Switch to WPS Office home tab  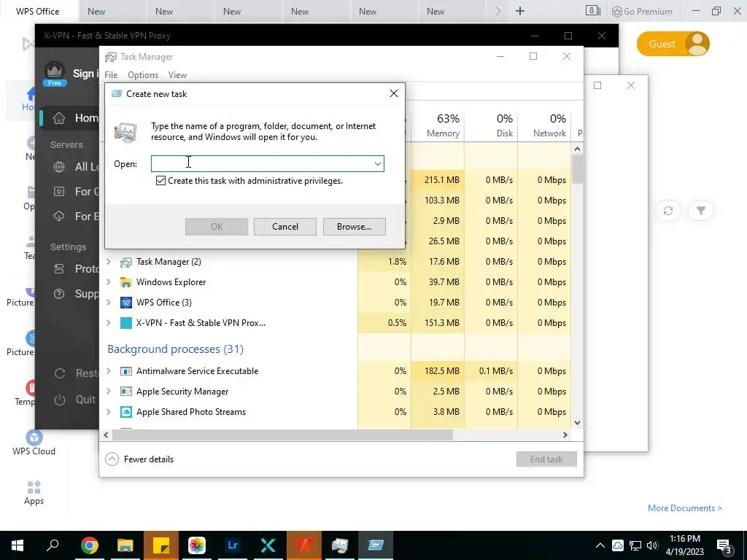(38, 12)
